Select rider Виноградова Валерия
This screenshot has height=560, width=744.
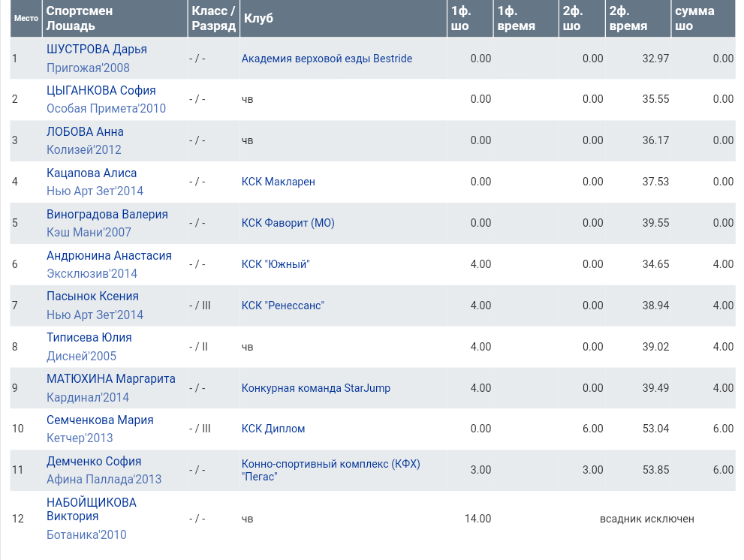(x=107, y=215)
